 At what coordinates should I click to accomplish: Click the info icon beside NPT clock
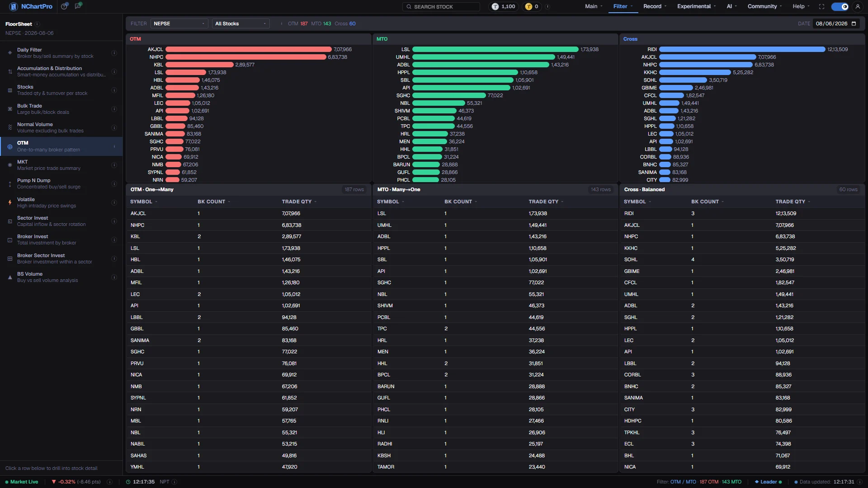click(175, 482)
